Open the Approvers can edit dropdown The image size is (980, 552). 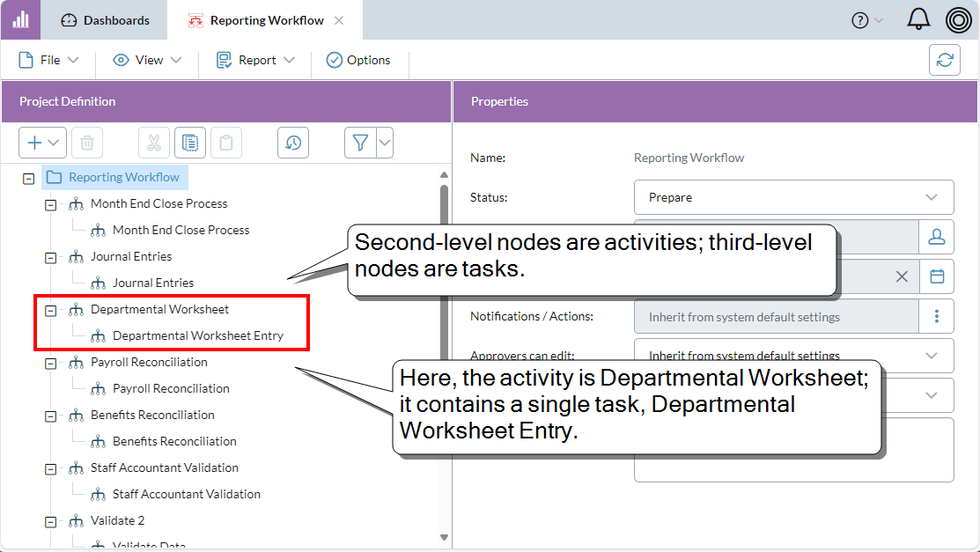[x=793, y=355]
